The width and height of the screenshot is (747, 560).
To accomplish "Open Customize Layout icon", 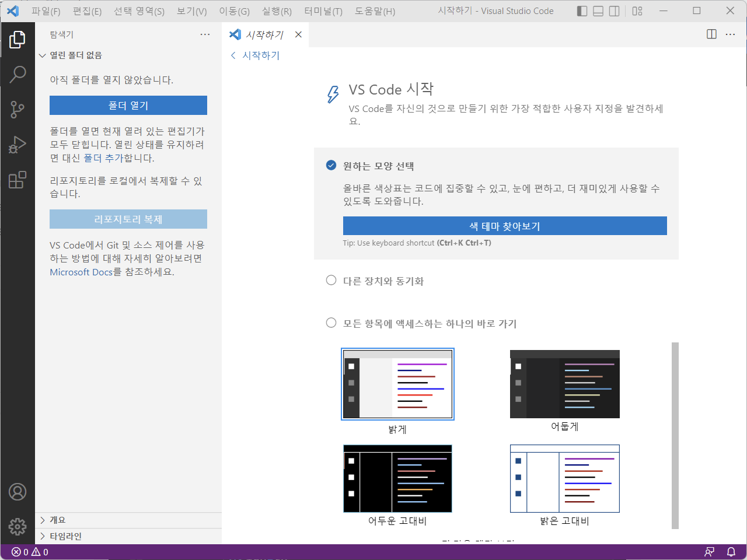I will tap(637, 11).
